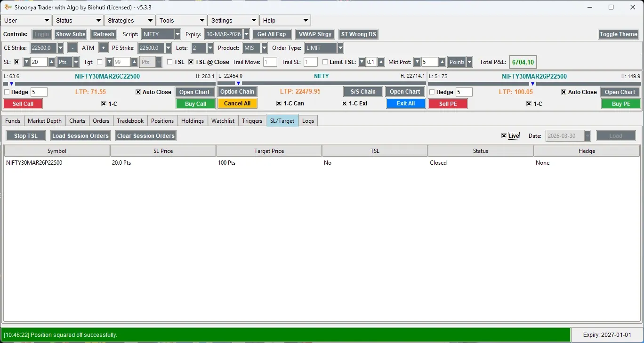Open the User menu

coord(26,21)
